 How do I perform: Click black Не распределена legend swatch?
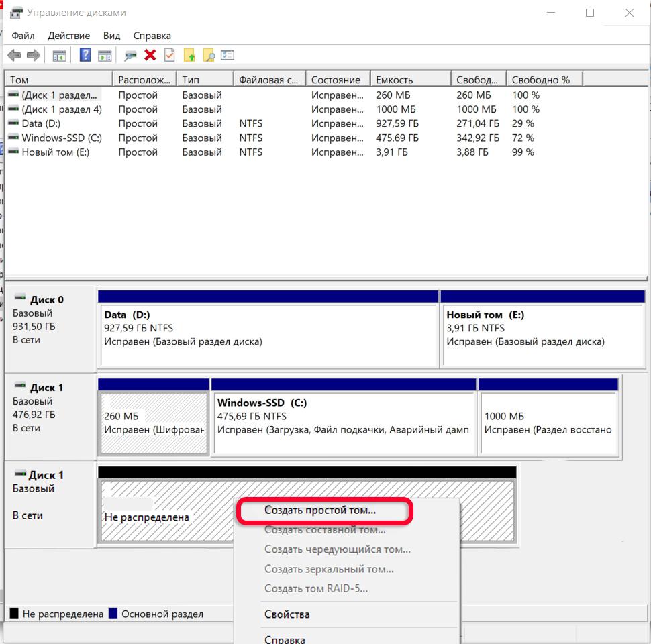(x=14, y=613)
